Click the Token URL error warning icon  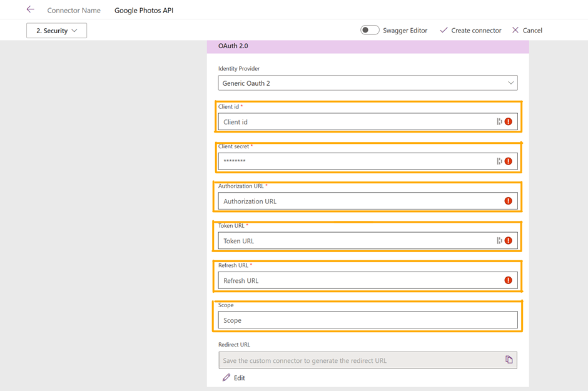(x=508, y=241)
